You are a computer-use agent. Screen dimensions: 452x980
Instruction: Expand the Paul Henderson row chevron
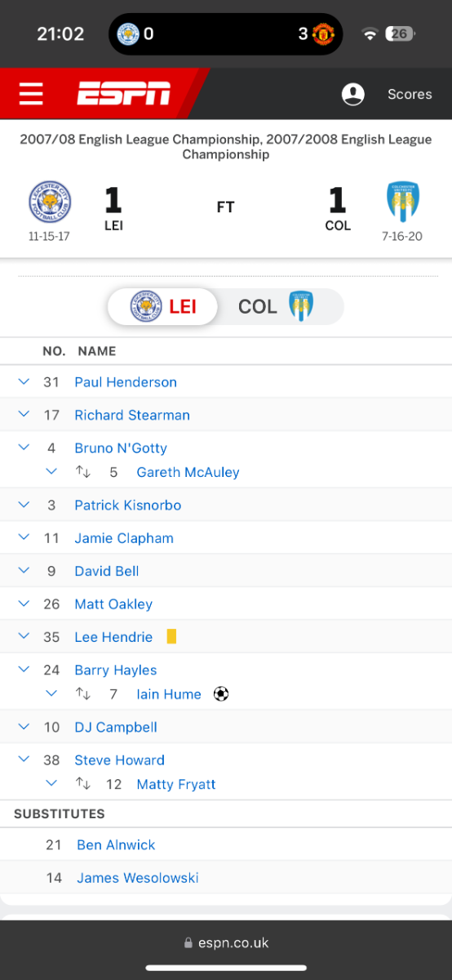[24, 381]
